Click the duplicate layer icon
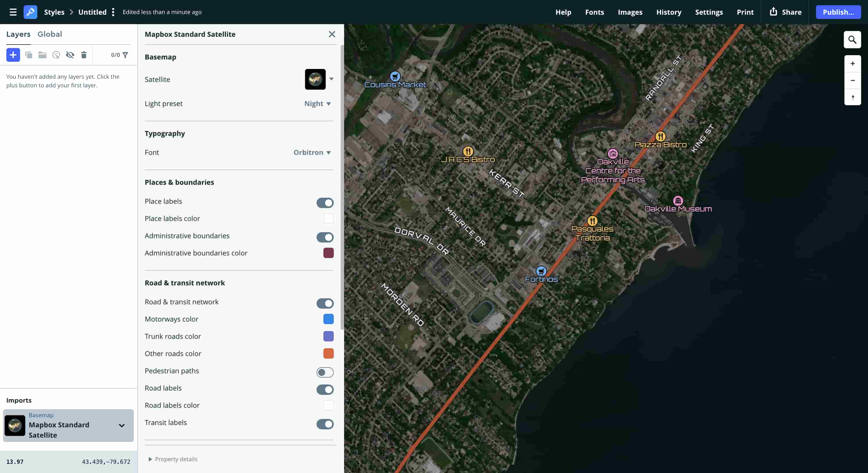The image size is (868, 473). (29, 55)
